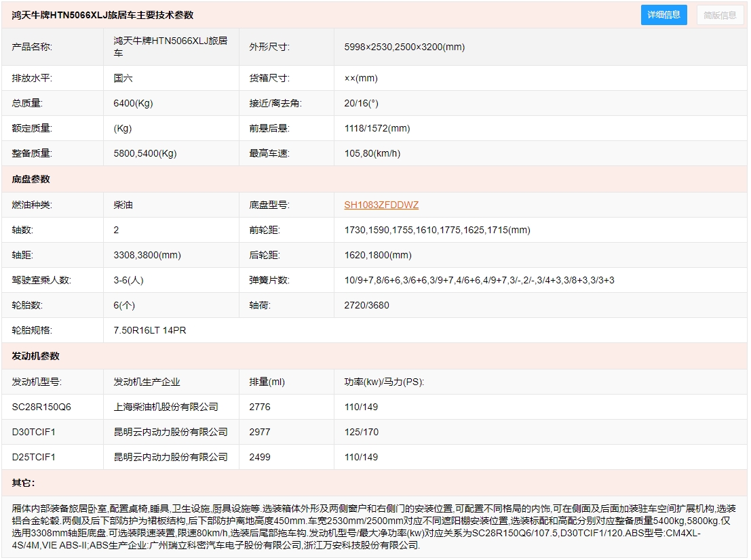The image size is (751, 560).
Task: Click the 最高车速 label
Action: point(269,154)
